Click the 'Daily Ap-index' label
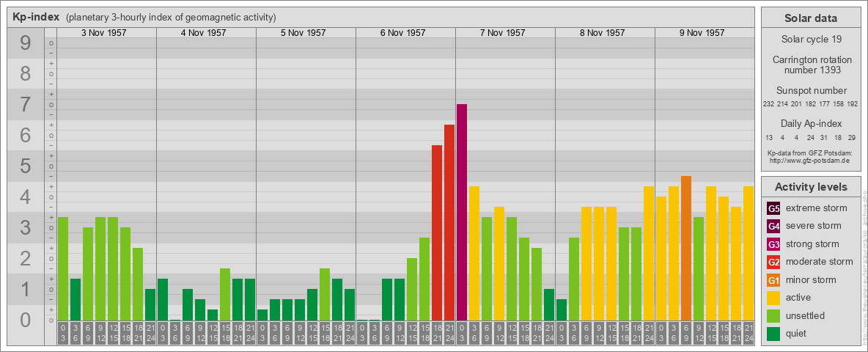The width and height of the screenshot is (868, 352). tap(810, 123)
